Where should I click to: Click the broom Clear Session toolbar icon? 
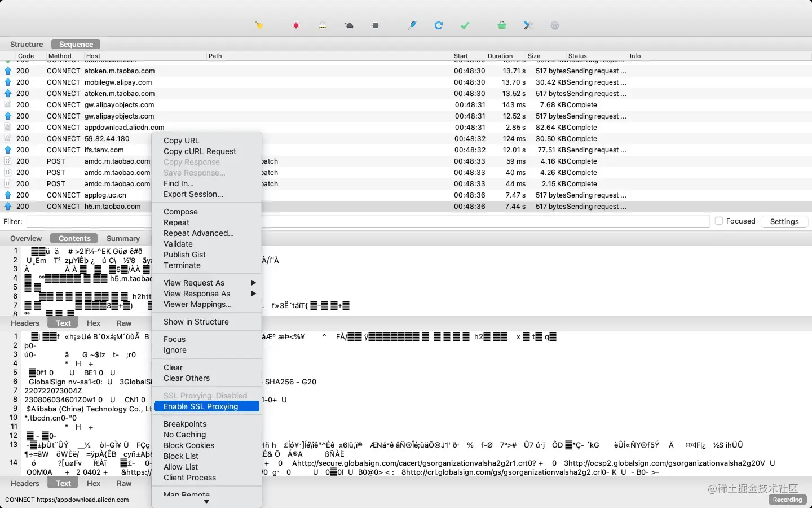pos(259,25)
